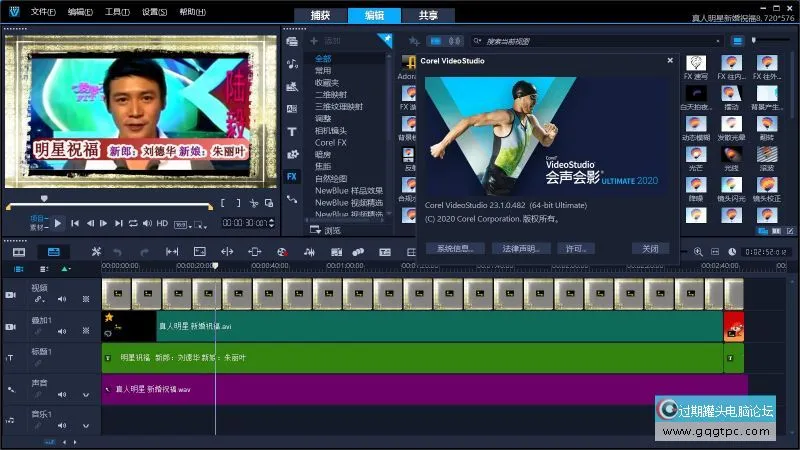Mute the 叠加1 overlay track audio
The width and height of the screenshot is (800, 450).
coord(61,332)
